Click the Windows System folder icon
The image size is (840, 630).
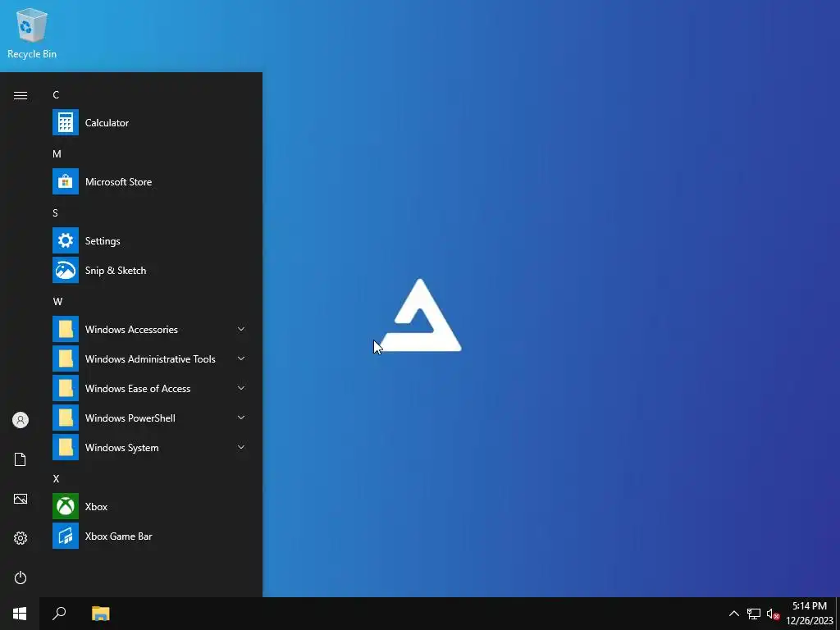66,447
